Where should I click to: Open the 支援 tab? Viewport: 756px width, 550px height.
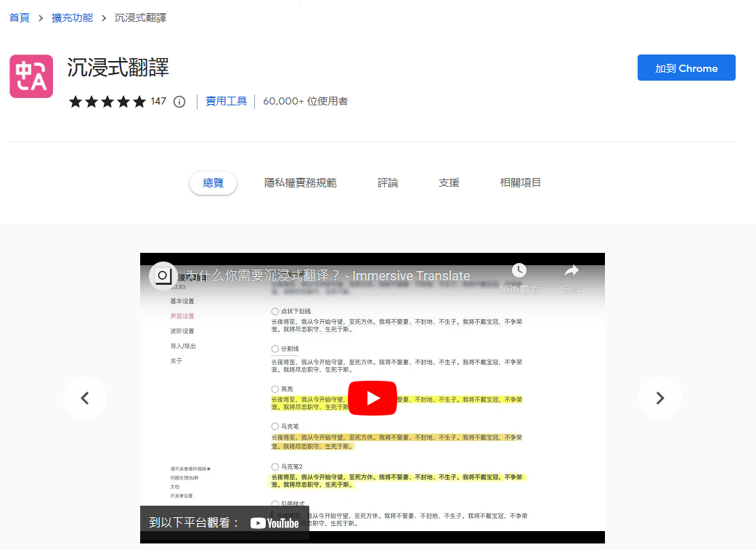449,183
